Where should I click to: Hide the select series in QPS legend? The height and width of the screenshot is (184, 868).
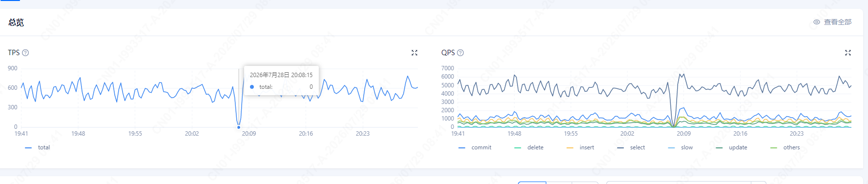631,147
